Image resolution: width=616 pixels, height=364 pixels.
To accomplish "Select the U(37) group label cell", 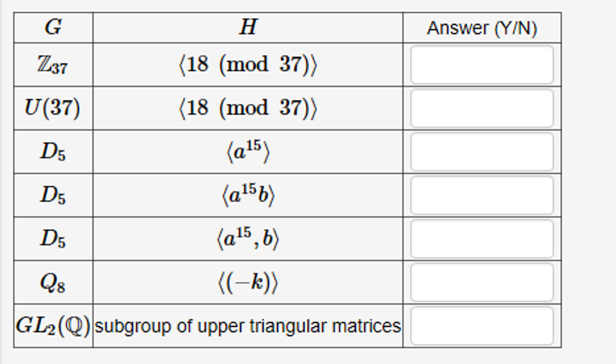I will coord(53,108).
